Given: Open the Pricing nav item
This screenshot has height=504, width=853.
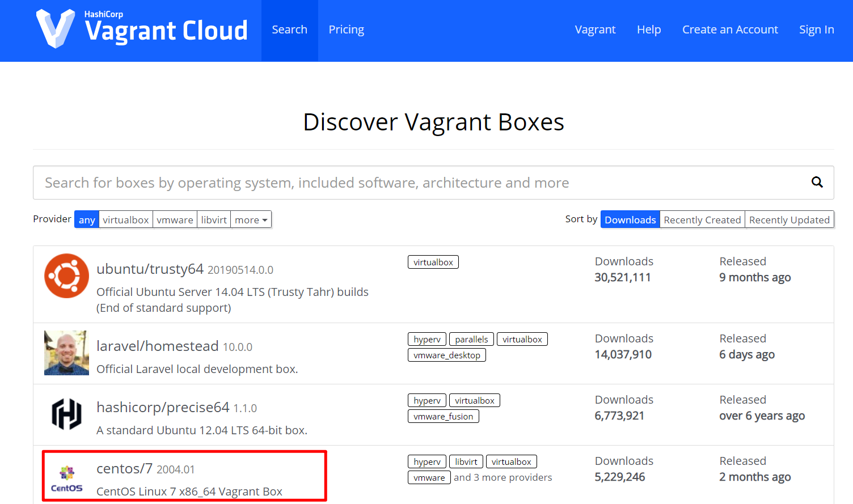Looking at the screenshot, I should pos(347,30).
